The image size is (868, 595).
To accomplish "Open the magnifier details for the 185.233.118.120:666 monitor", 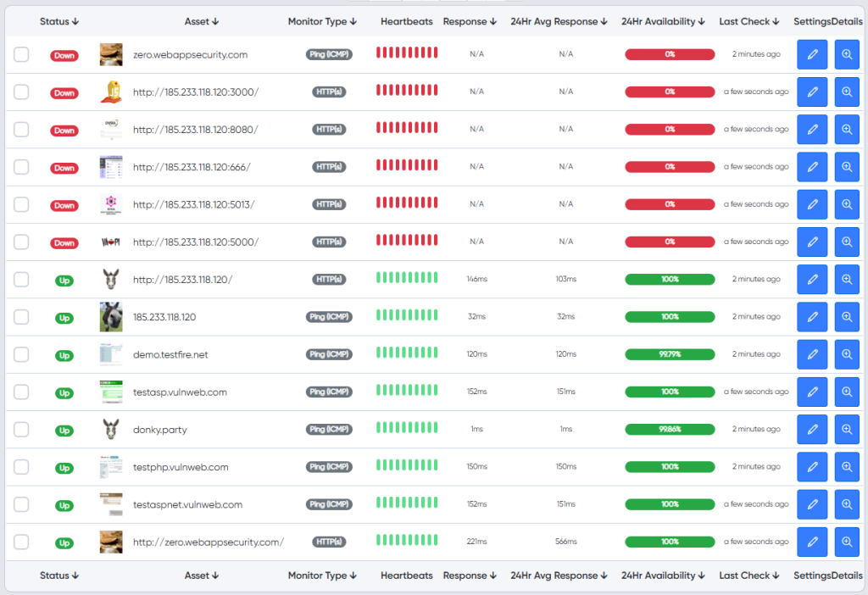I will [x=847, y=167].
